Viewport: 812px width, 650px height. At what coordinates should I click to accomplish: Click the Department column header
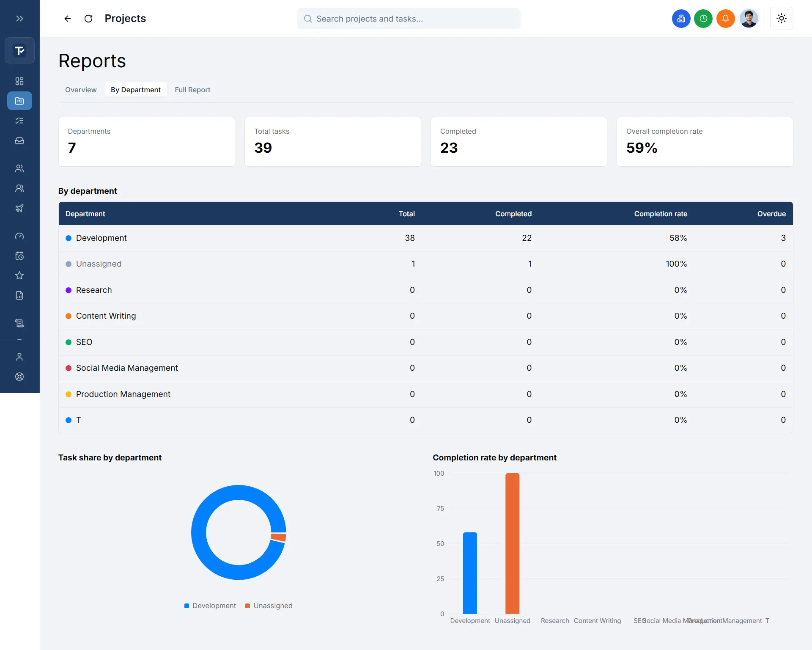(x=85, y=214)
